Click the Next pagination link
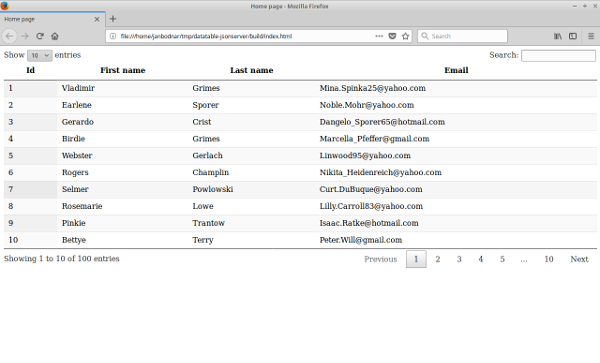The height and width of the screenshot is (363, 600). tap(579, 259)
